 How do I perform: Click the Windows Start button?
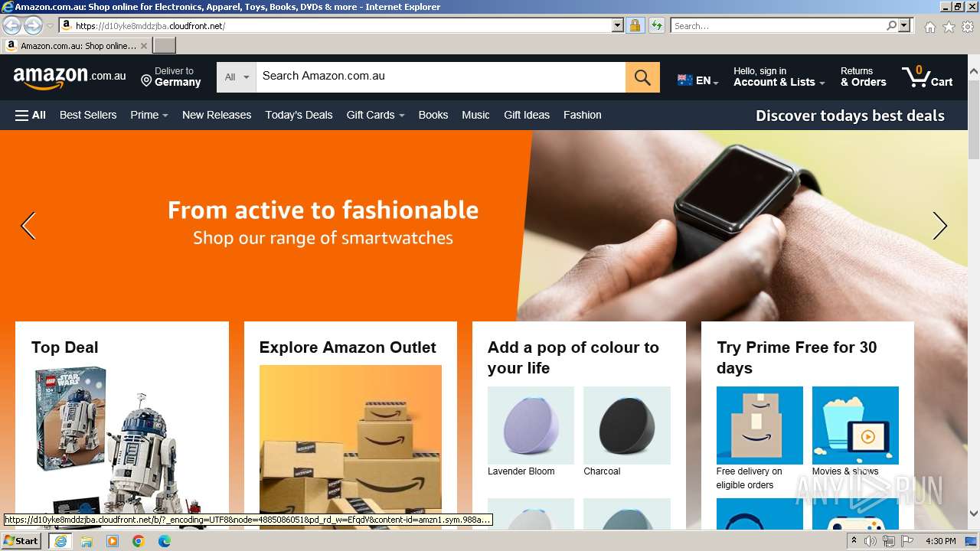[x=21, y=540]
